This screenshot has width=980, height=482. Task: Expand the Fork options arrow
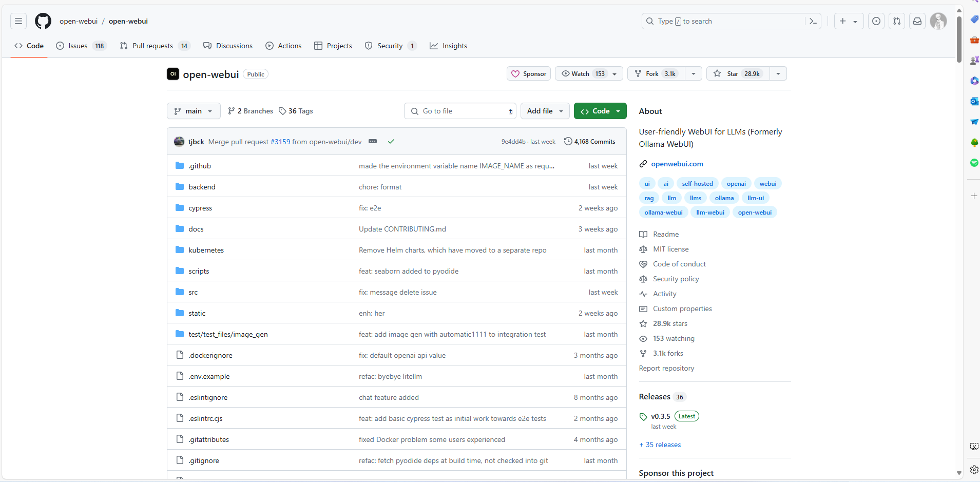(694, 73)
